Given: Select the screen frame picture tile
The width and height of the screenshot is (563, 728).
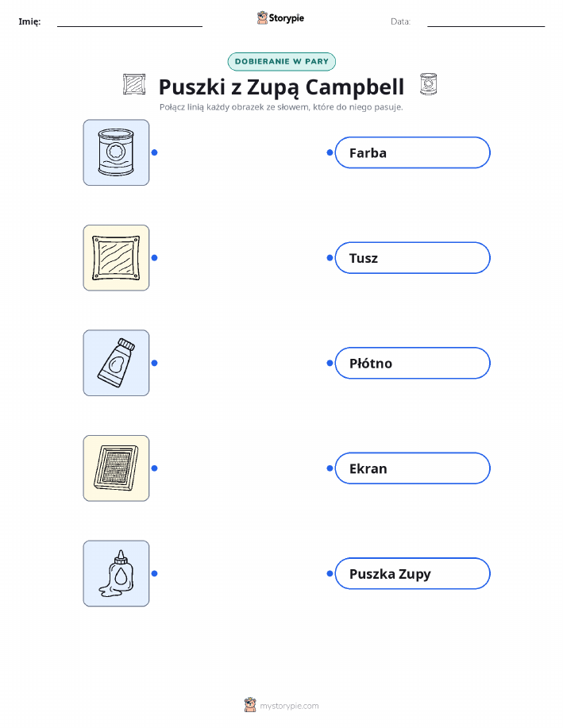Looking at the screenshot, I should 116,468.
